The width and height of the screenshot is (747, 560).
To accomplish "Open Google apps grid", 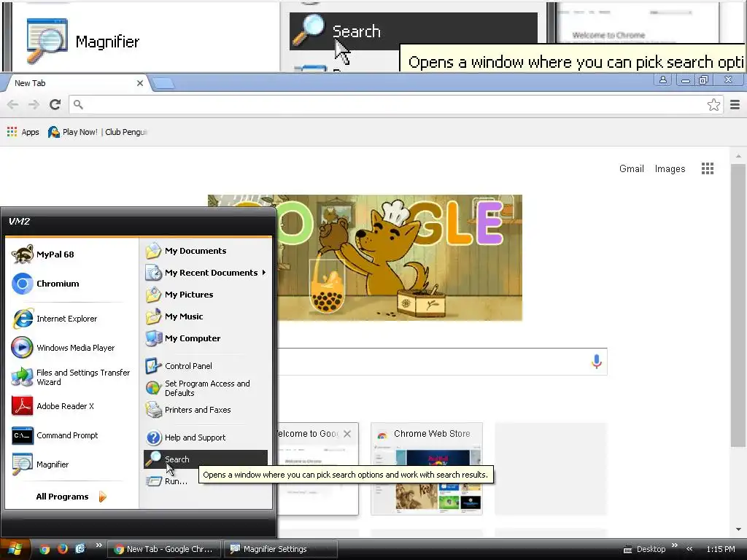I will click(x=708, y=168).
